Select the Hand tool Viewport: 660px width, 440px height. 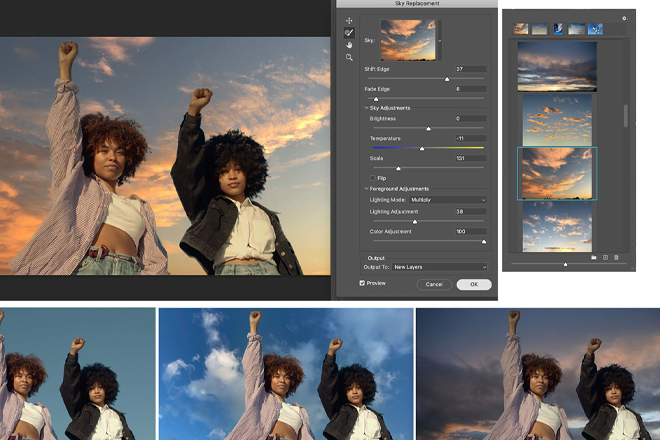(x=349, y=45)
